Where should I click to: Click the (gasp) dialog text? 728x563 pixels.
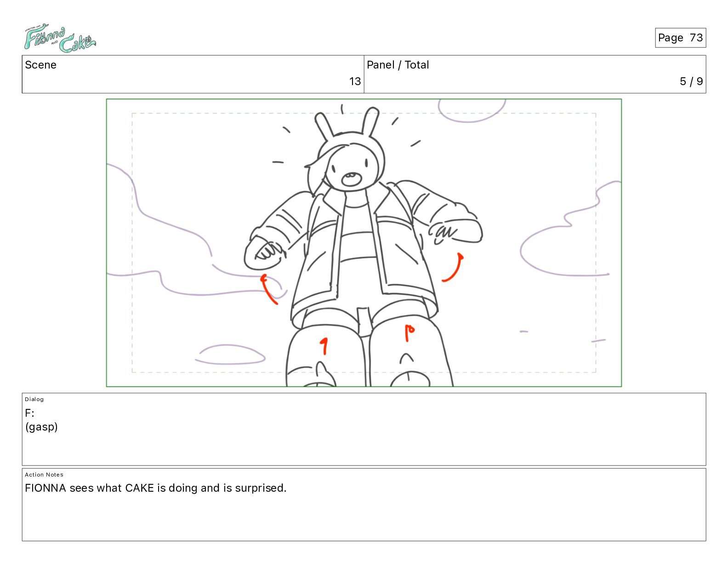point(41,427)
